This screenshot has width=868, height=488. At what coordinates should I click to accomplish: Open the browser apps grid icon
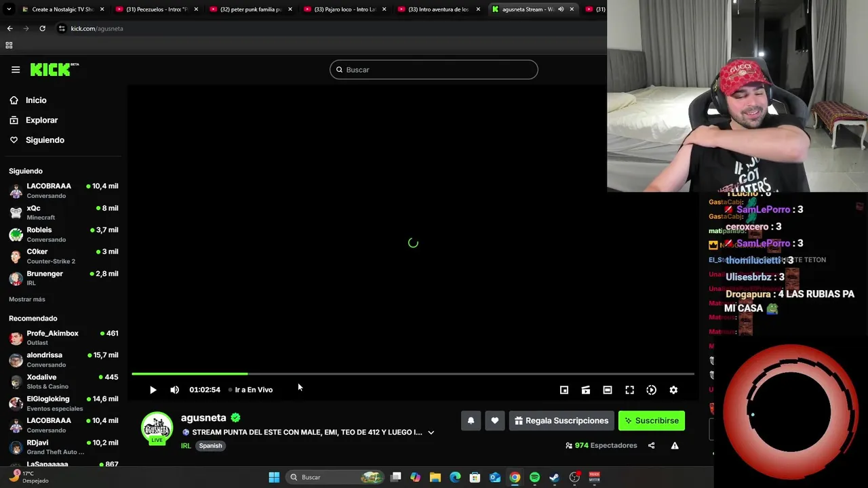9,45
